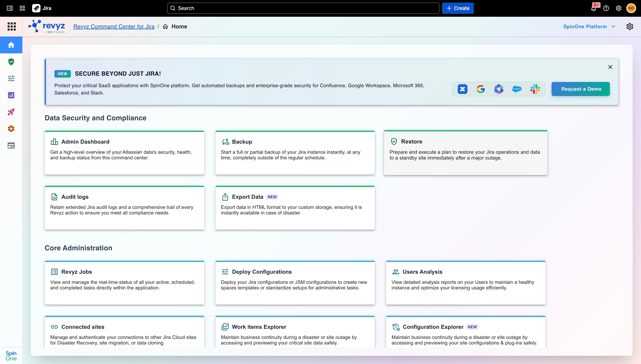Dismiss the Secure Beyond Just Jira banner
Image resolution: width=641 pixels, height=364 pixels.
click(x=610, y=67)
